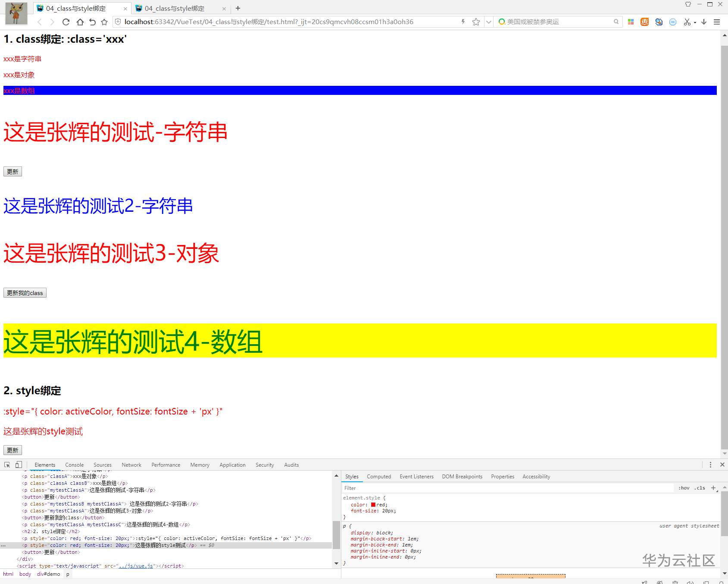Open the downloads arrow icon
Viewport: 728px width, 584px height.
[x=704, y=22]
